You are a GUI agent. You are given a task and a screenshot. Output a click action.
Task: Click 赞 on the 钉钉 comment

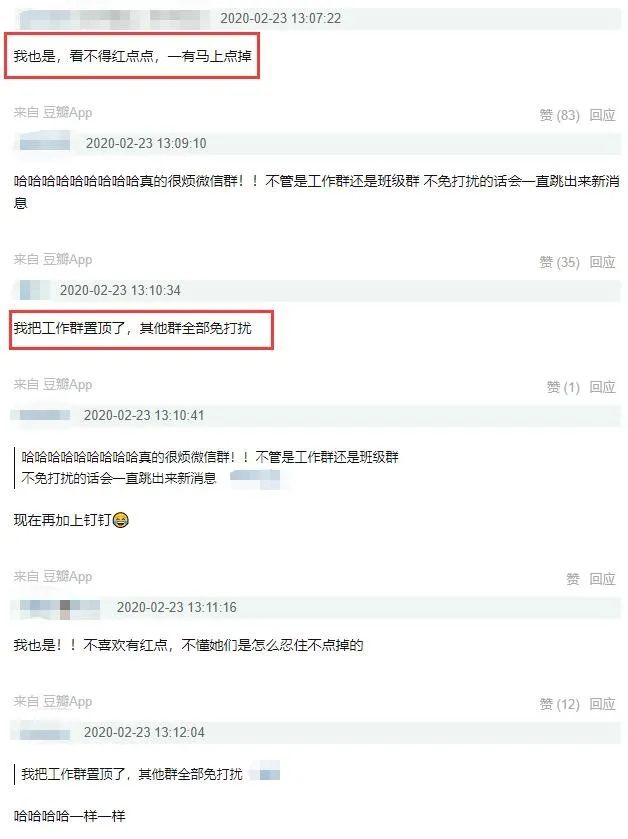pyautogui.click(x=573, y=579)
